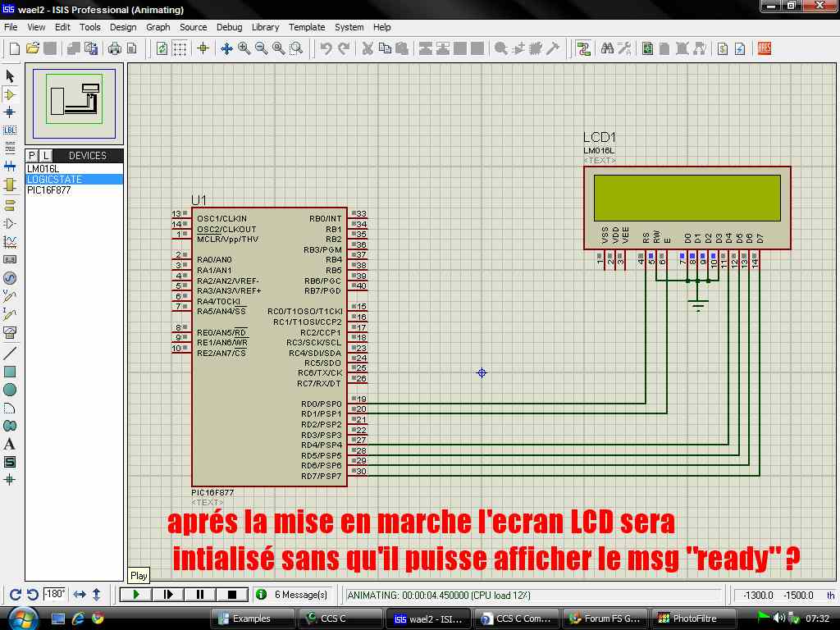Select the Bus mode tool
This screenshot has width=840, height=630.
coord(10,166)
